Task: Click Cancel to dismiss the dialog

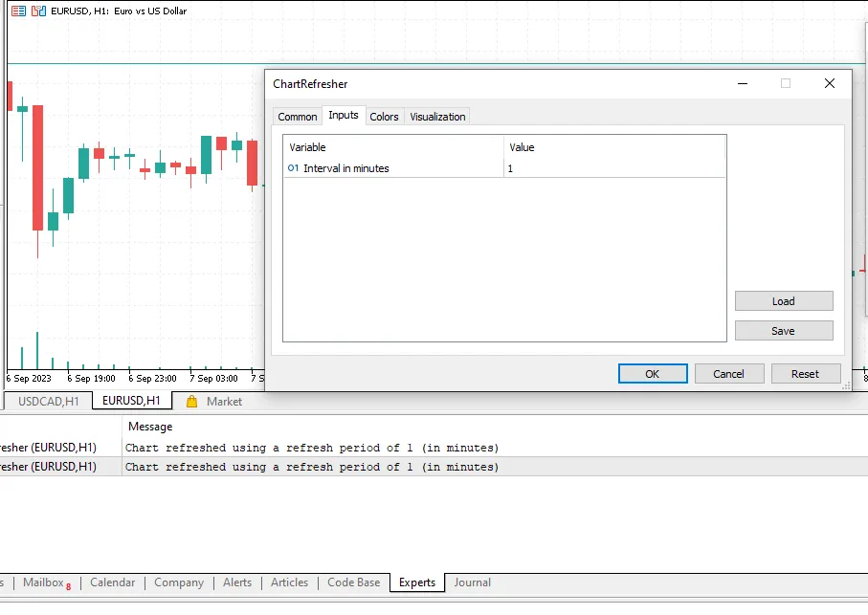Action: click(729, 373)
